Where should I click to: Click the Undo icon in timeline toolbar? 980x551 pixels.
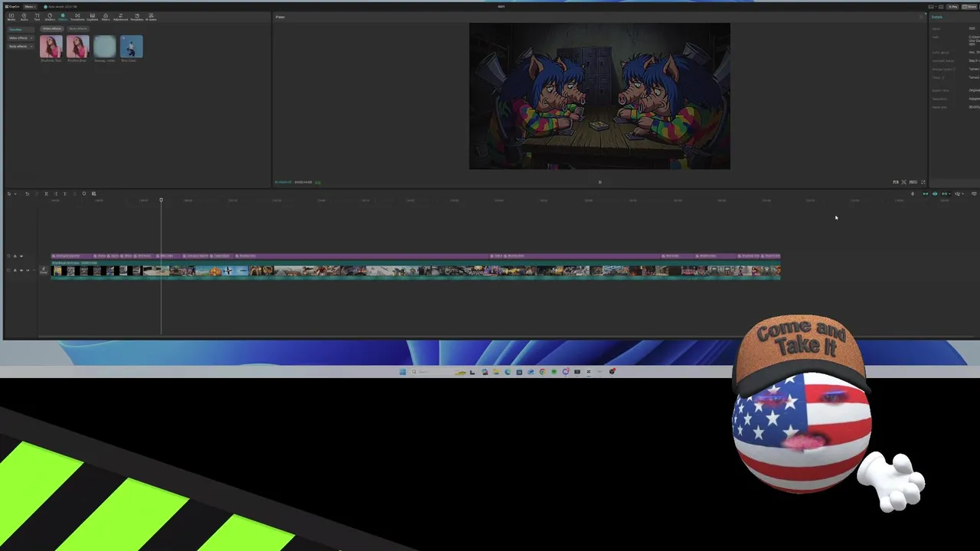[28, 194]
